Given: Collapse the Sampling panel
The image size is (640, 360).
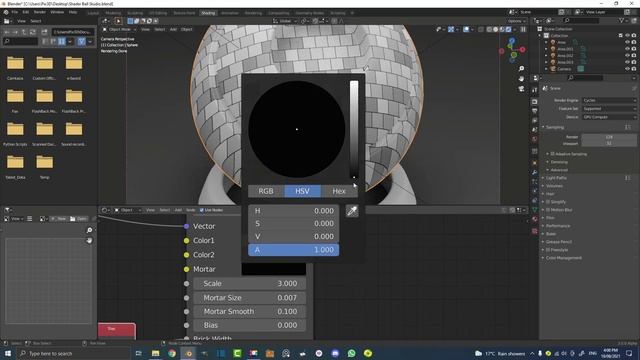Looking at the screenshot, I should pos(554,127).
